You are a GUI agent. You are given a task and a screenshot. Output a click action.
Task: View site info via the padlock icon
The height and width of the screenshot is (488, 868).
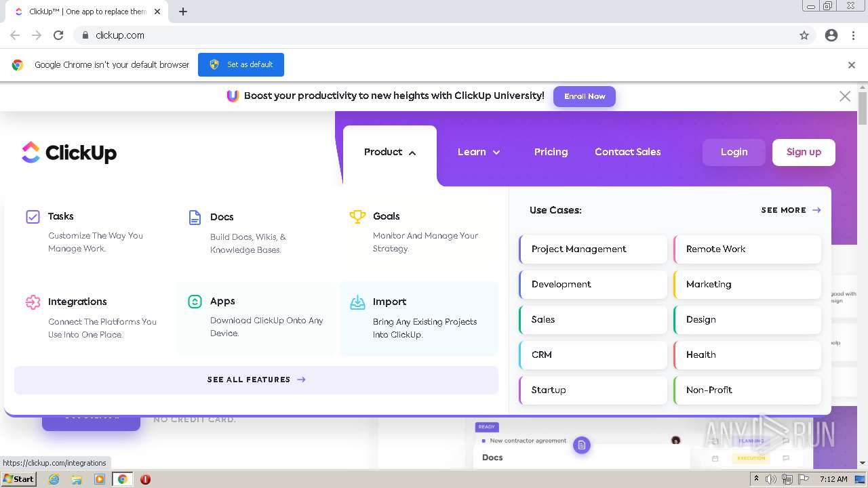click(x=85, y=35)
